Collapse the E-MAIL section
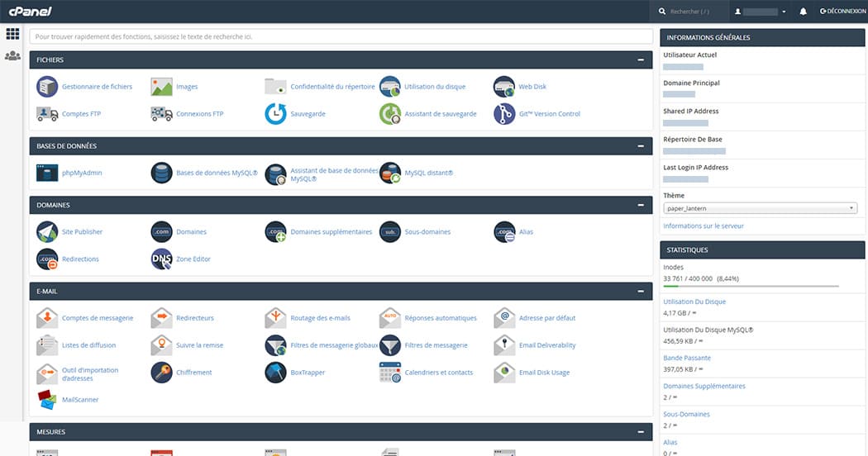 click(x=641, y=292)
